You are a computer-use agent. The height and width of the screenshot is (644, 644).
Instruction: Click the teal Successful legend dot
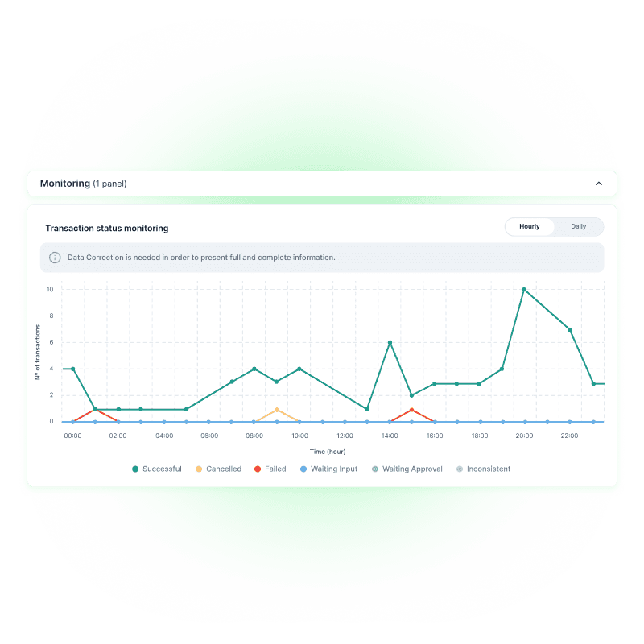coord(136,469)
